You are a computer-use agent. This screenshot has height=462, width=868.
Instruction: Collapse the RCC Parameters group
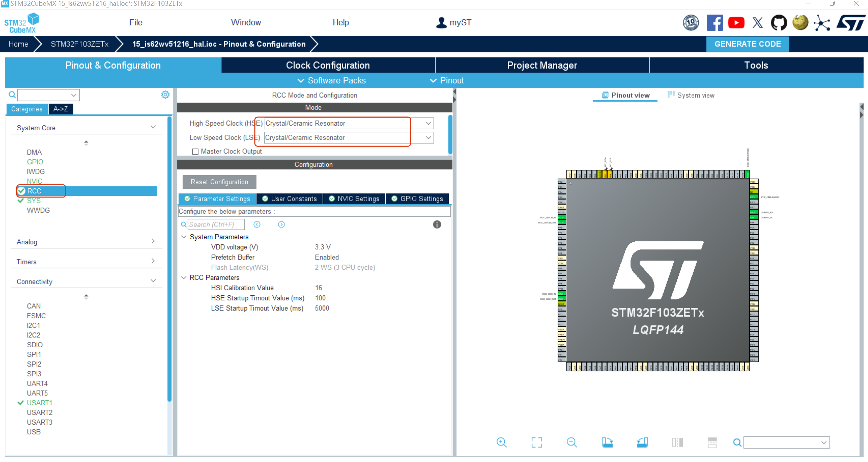[184, 277]
